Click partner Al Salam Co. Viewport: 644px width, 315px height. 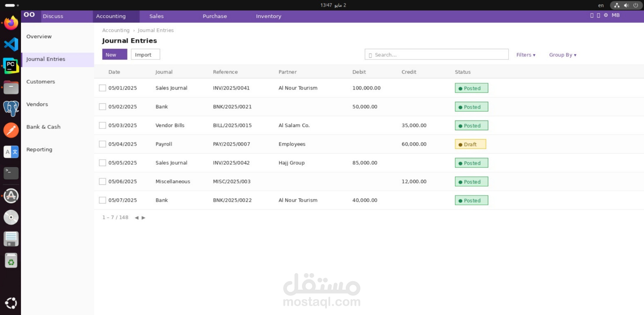[294, 125]
